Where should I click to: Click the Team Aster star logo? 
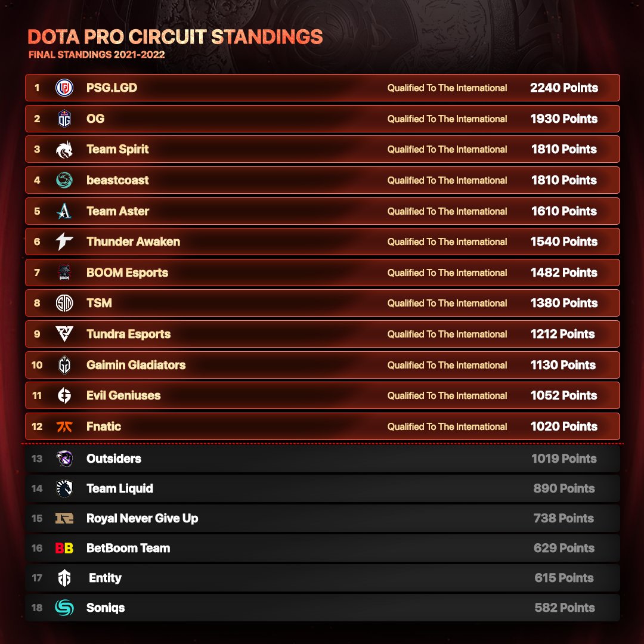click(x=64, y=211)
